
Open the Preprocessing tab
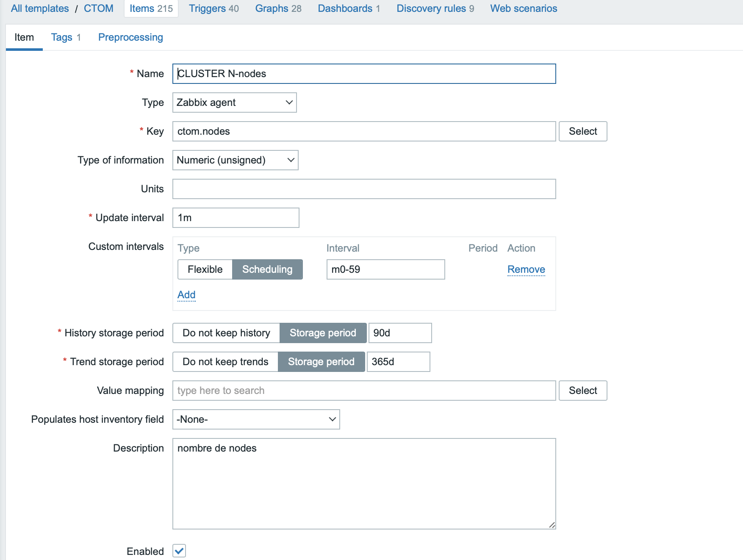pos(130,37)
